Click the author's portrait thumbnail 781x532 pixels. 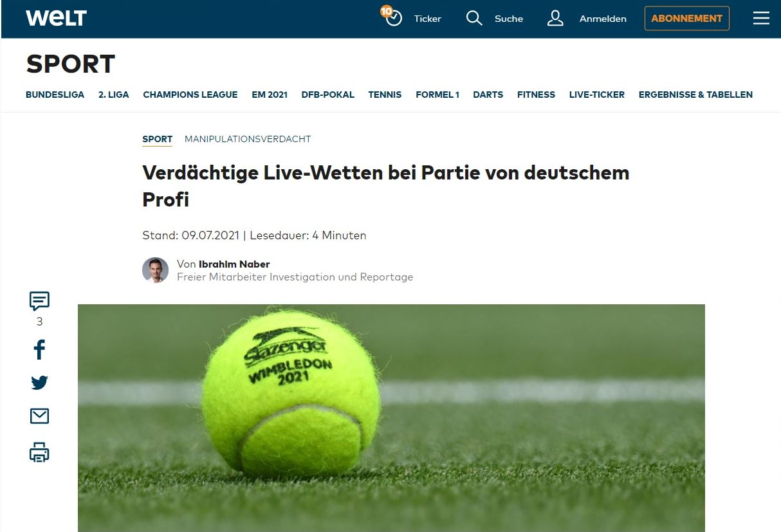click(155, 270)
